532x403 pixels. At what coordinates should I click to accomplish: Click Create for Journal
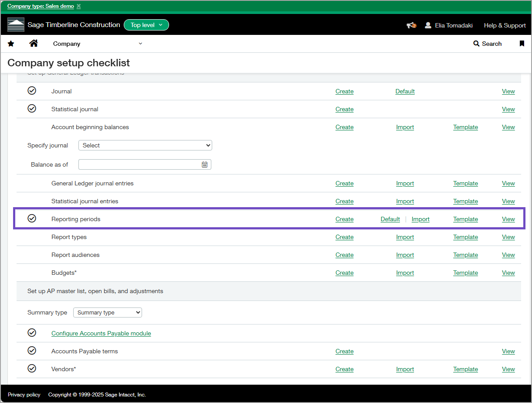[x=344, y=91]
